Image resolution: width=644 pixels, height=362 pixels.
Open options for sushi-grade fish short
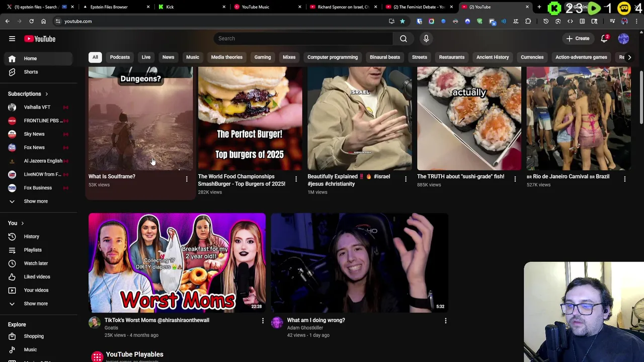coord(515,179)
